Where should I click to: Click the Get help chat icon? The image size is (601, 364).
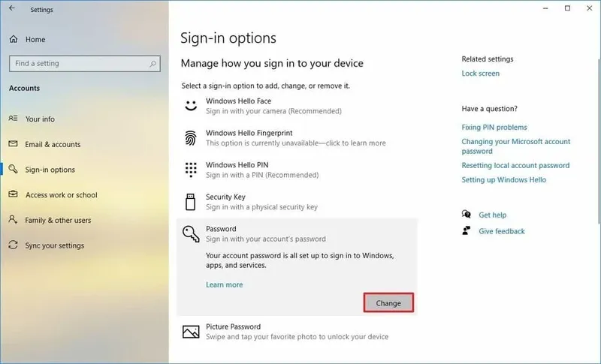(467, 215)
